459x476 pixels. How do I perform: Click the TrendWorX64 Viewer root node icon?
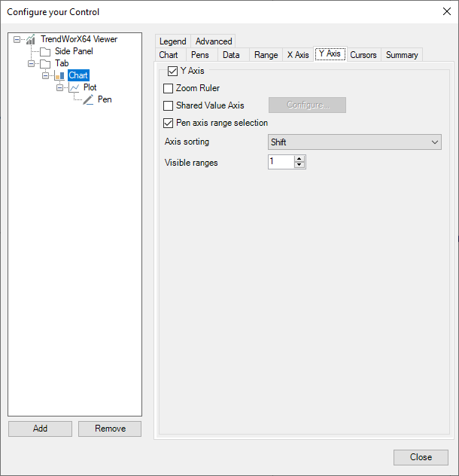click(30, 39)
